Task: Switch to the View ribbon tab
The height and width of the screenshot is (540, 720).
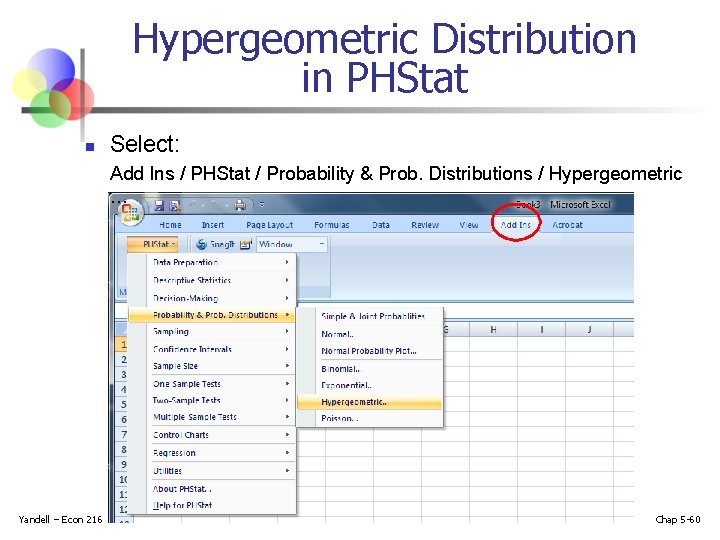Action: click(469, 225)
